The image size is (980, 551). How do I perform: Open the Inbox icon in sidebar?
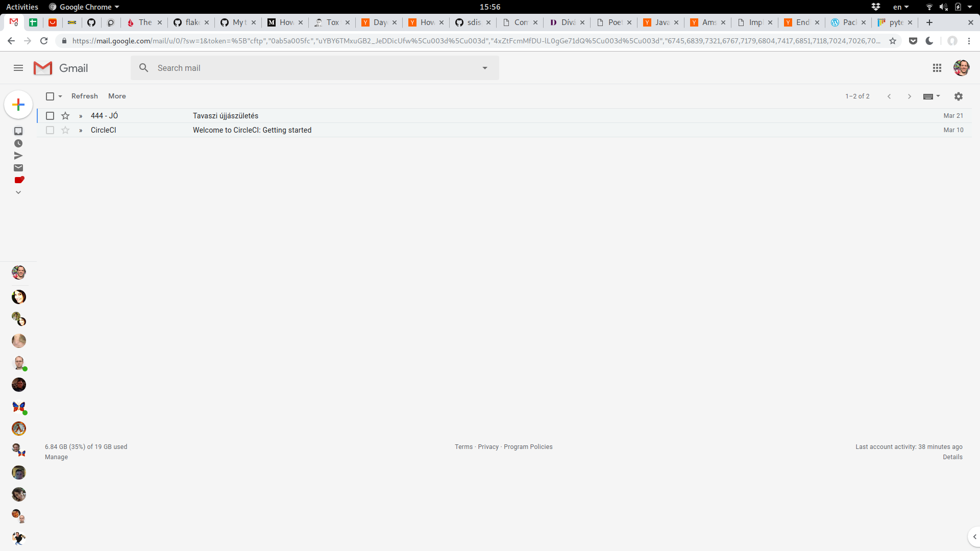point(18,131)
